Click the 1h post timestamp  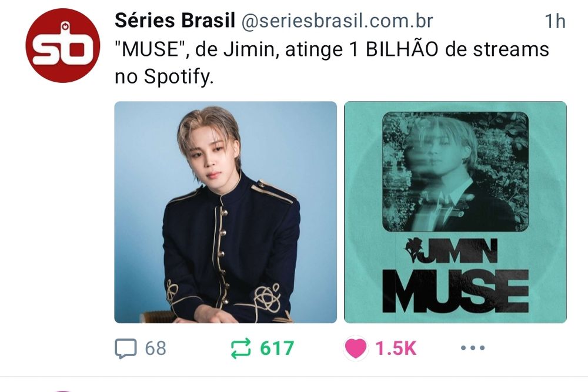tap(555, 21)
